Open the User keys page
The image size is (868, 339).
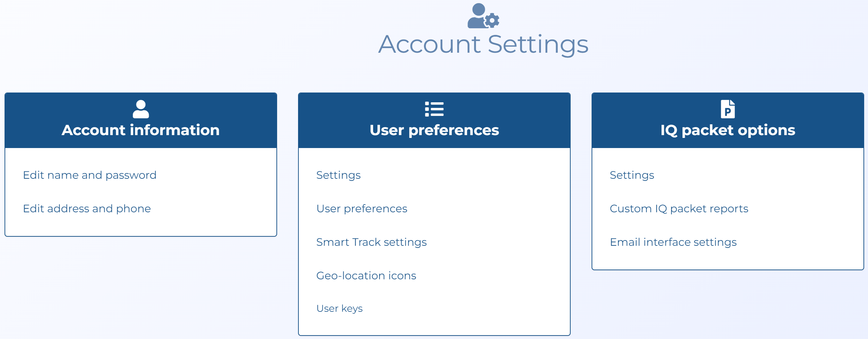(x=339, y=308)
